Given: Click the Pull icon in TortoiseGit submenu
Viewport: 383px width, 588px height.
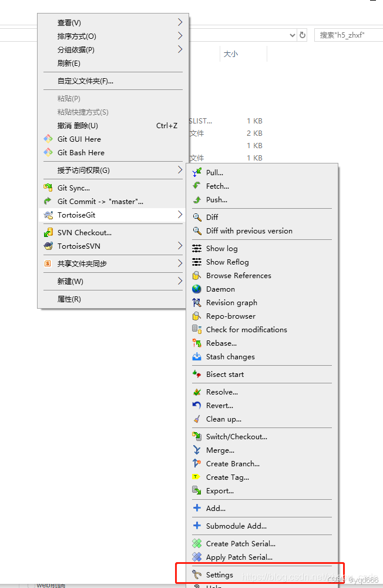Looking at the screenshot, I should (197, 172).
